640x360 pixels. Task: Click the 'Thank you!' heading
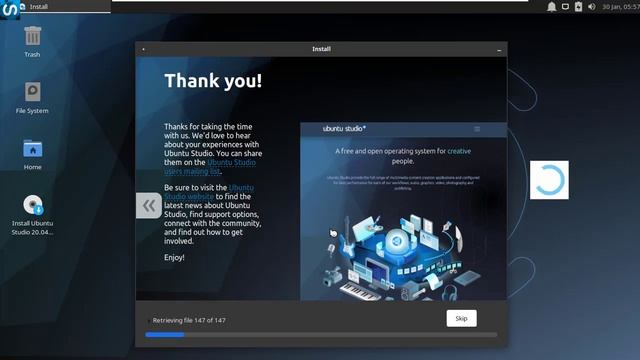(x=213, y=81)
